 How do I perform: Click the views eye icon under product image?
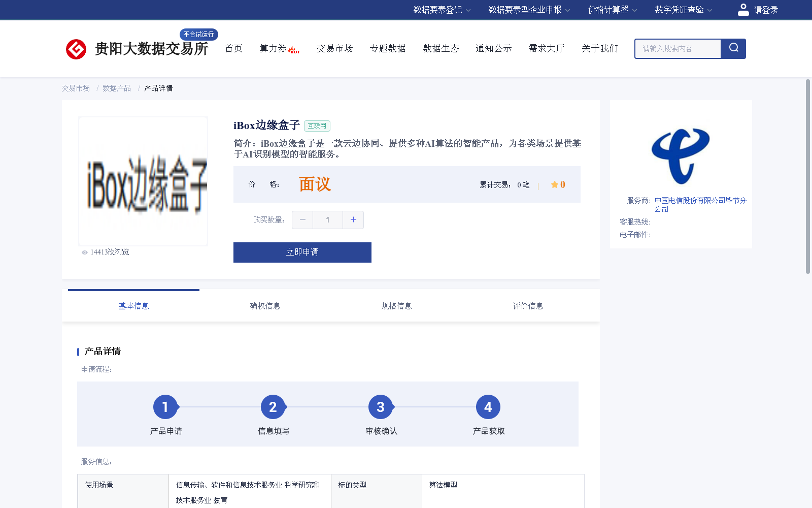pos(84,252)
